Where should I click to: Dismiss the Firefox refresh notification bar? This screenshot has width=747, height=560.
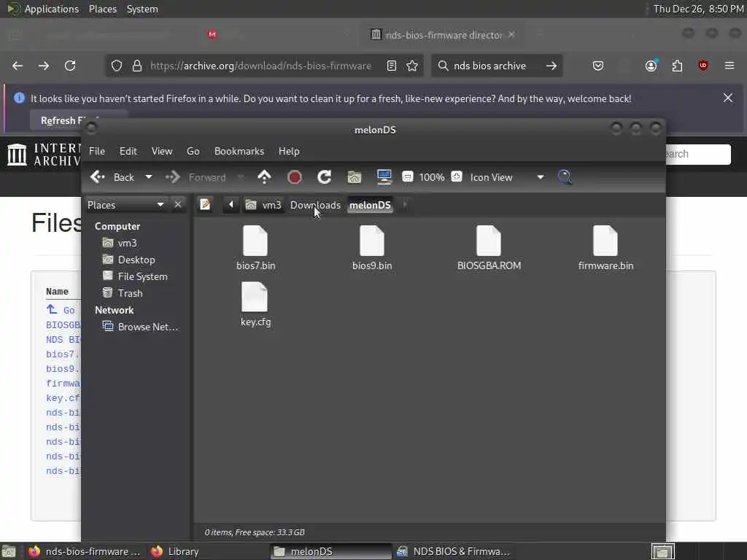tap(728, 98)
